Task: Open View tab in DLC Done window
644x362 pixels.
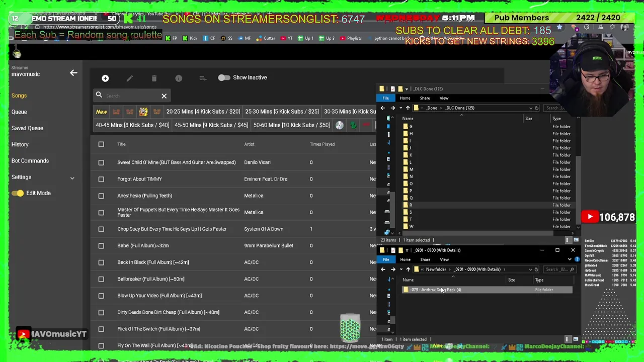Action: click(444, 98)
